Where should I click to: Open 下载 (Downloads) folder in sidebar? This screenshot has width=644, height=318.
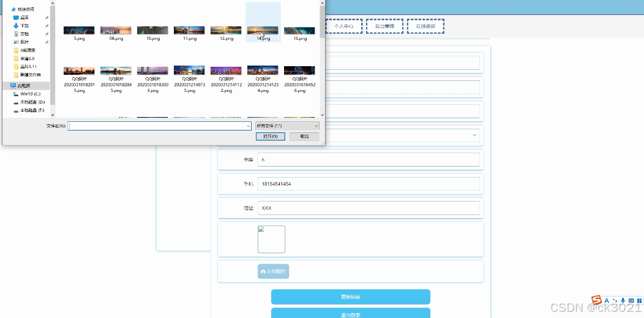click(21, 26)
